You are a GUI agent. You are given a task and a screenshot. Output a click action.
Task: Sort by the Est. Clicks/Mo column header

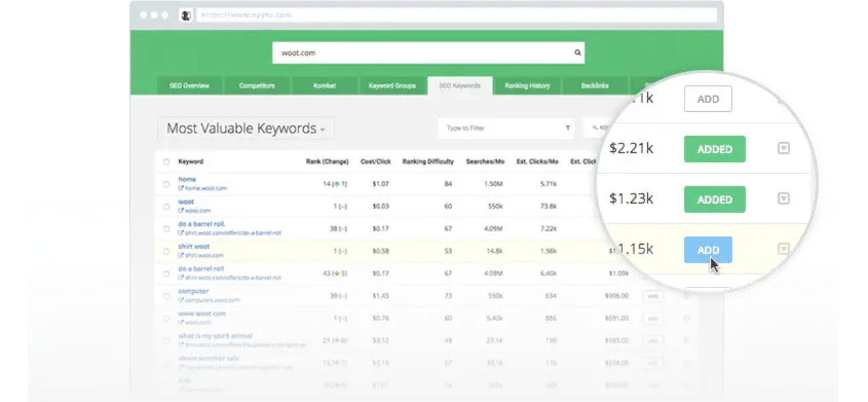pyautogui.click(x=537, y=161)
